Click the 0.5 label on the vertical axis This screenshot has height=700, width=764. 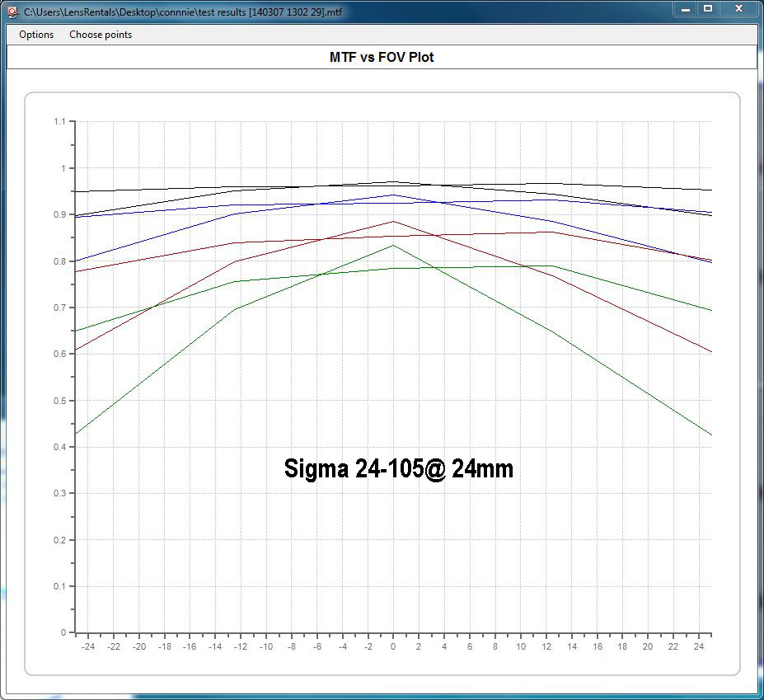point(59,401)
